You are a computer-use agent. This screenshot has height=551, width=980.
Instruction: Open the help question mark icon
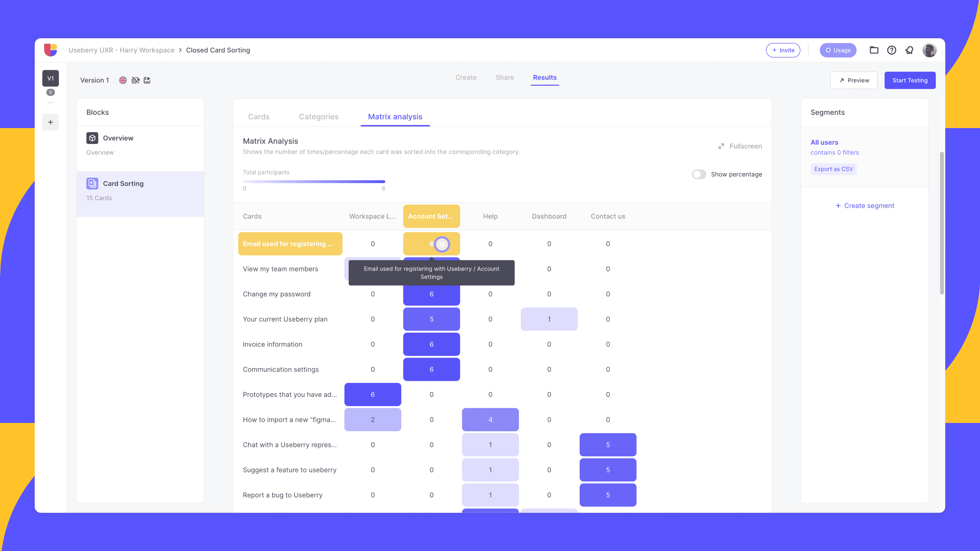point(891,50)
